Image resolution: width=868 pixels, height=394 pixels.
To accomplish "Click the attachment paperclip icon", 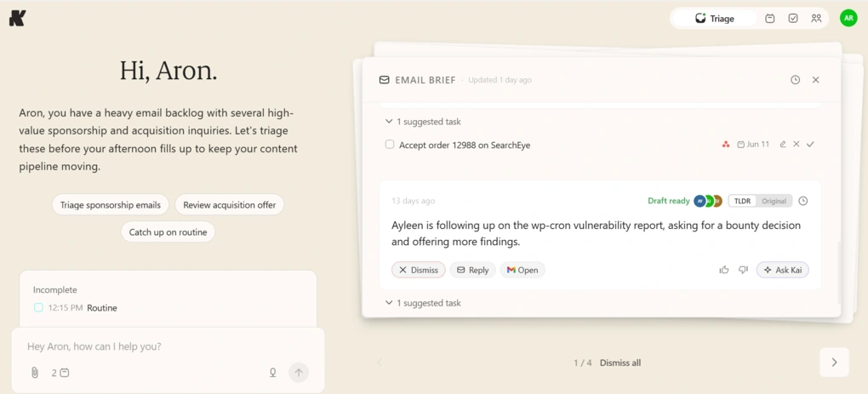I will pyautogui.click(x=34, y=373).
